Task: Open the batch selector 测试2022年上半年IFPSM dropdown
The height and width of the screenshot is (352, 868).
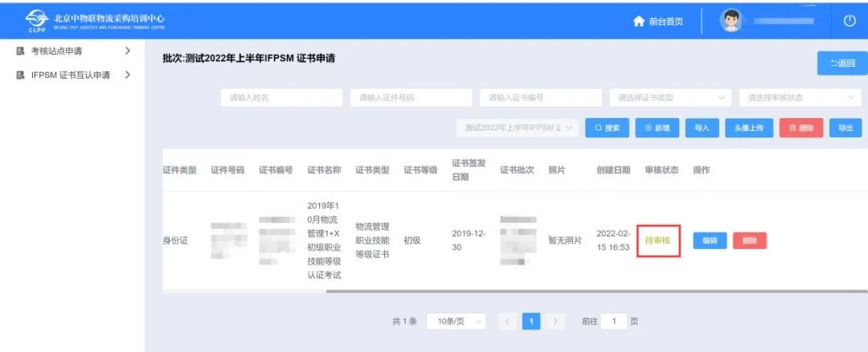Action: (518, 128)
